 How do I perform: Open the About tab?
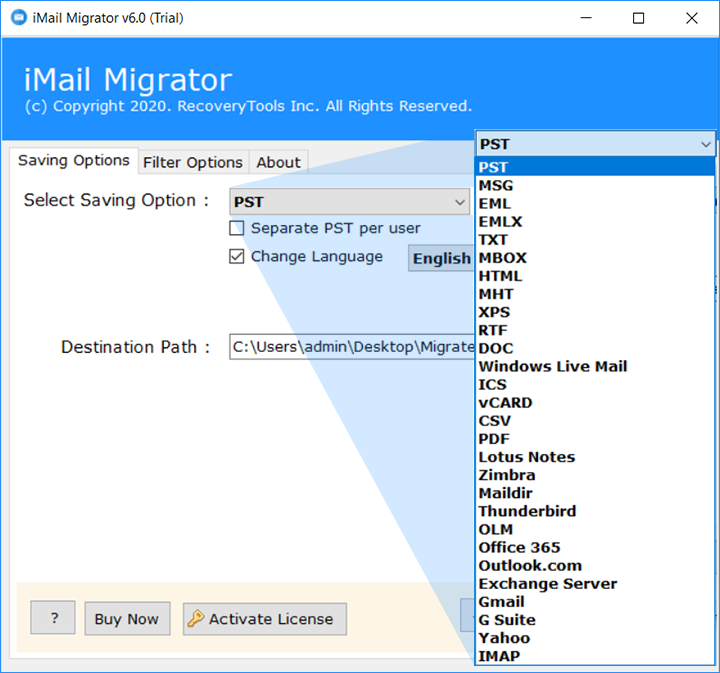click(x=278, y=162)
